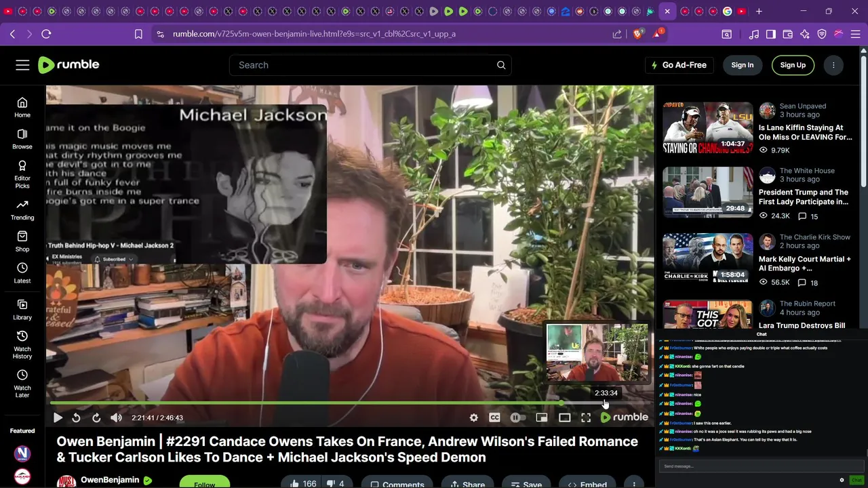This screenshot has height=488, width=868.
Task: Open the President Trump video thumbnail
Action: (x=708, y=192)
